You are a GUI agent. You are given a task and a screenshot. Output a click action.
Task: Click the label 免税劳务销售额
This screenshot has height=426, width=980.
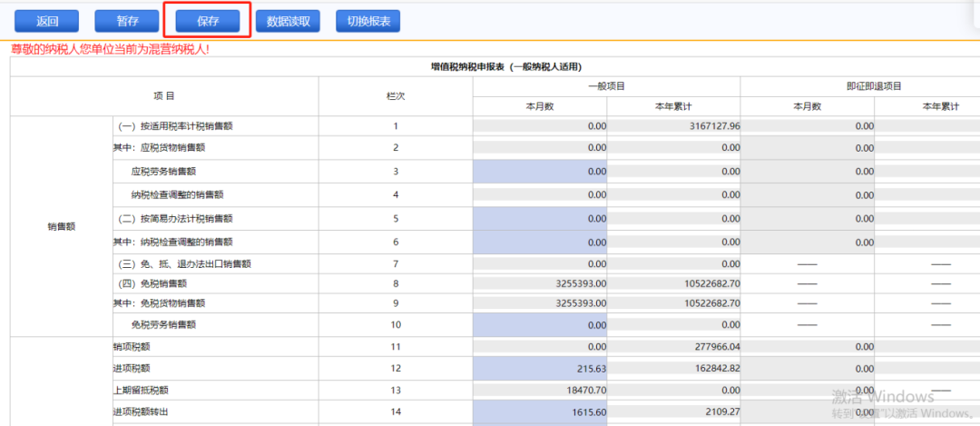click(163, 325)
